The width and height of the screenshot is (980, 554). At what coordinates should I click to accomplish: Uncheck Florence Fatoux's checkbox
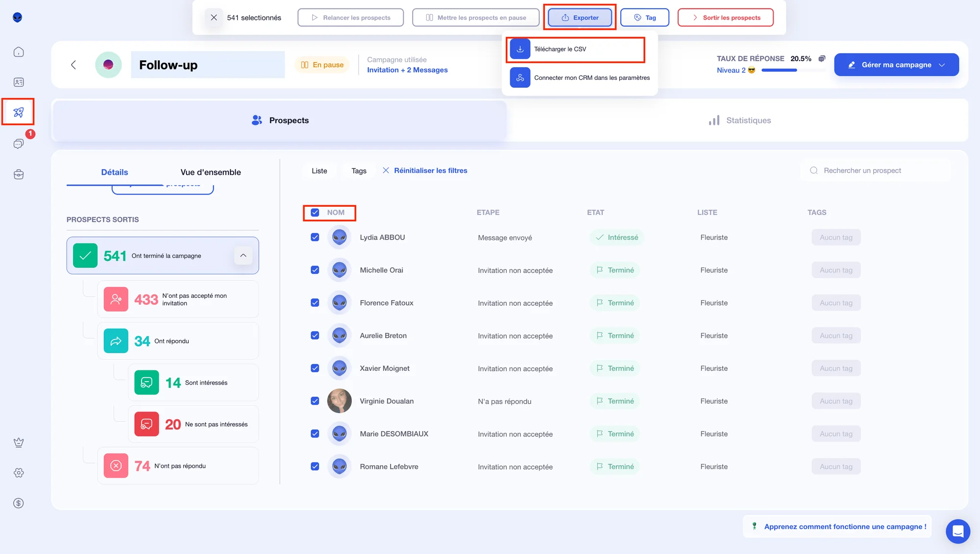coord(315,303)
